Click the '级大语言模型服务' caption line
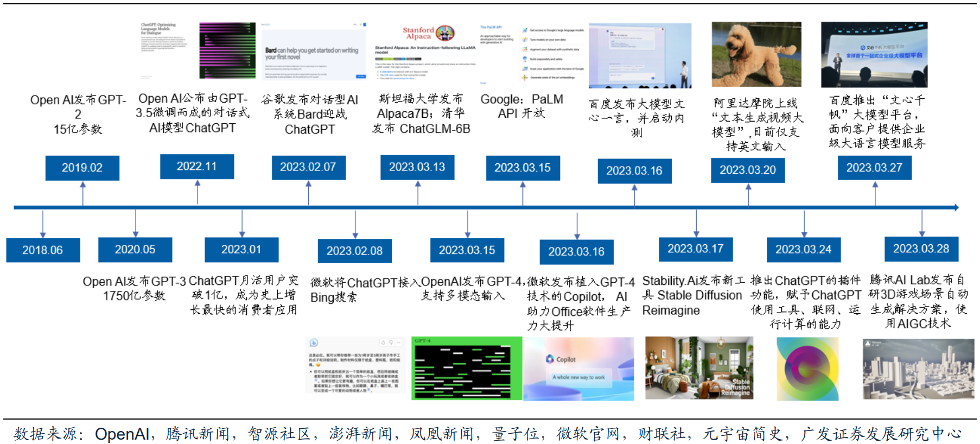Screen dimensions: 980x444 [877, 143]
